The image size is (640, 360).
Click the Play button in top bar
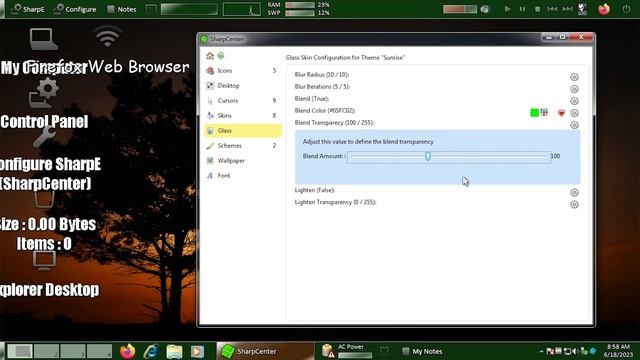507,9
